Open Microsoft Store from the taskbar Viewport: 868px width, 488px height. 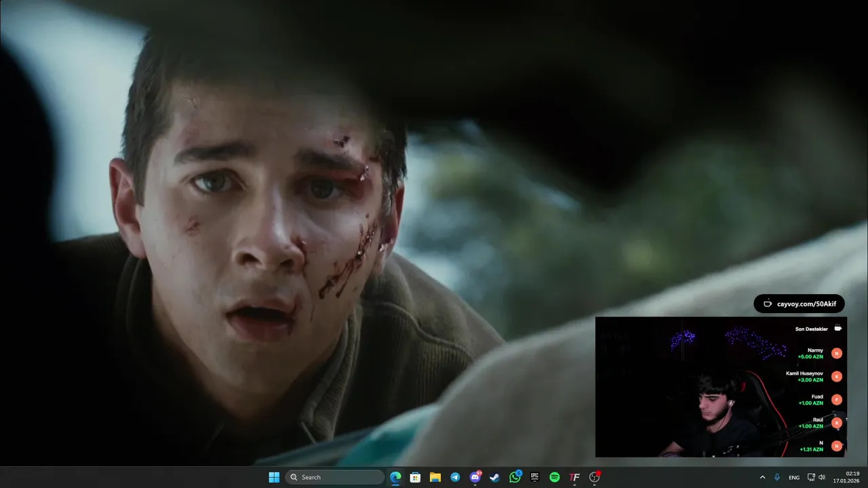(x=415, y=477)
